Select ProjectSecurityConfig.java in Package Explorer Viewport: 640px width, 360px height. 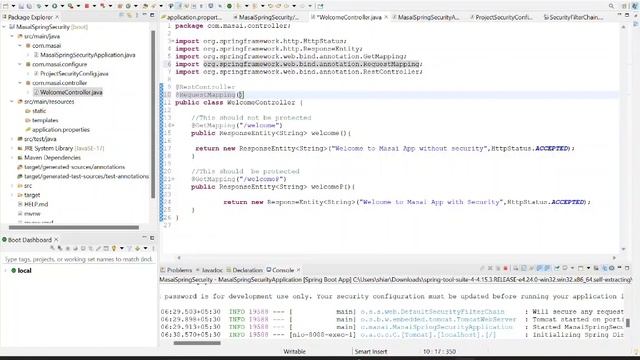74,74
